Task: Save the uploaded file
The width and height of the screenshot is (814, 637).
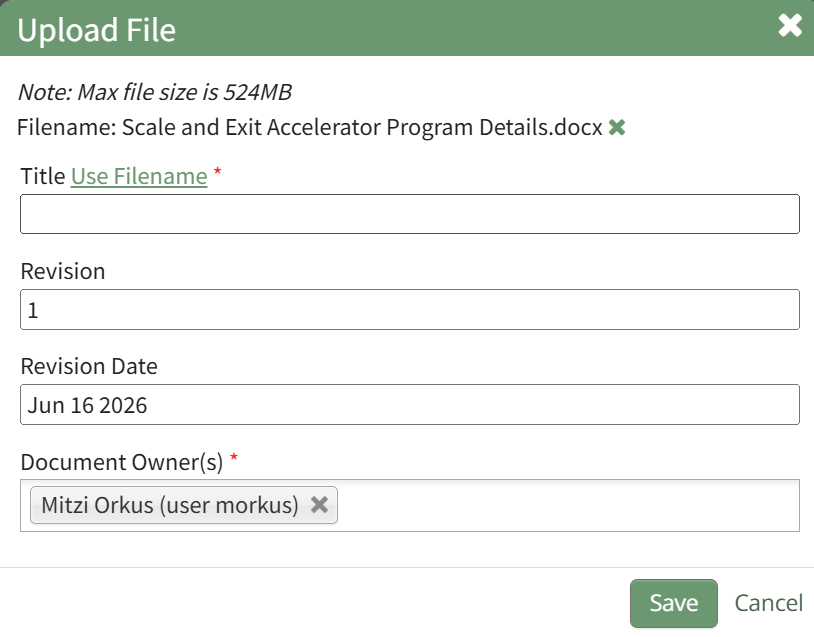Action: click(x=674, y=603)
